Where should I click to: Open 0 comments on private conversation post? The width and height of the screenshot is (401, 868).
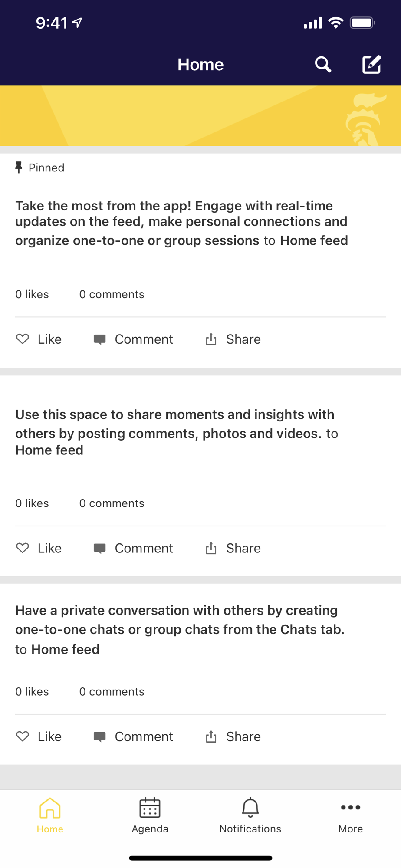112,691
